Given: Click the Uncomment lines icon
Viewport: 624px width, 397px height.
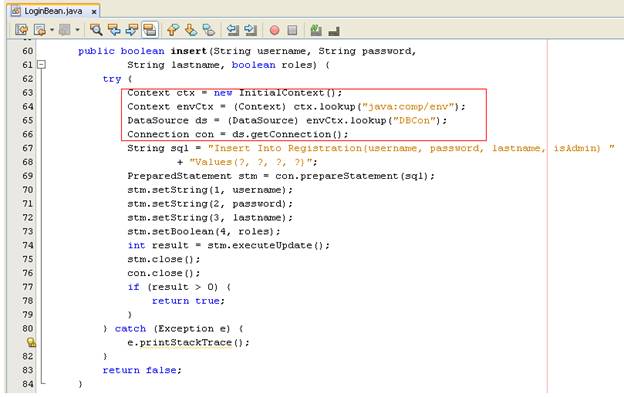Looking at the screenshot, I should click(x=334, y=31).
